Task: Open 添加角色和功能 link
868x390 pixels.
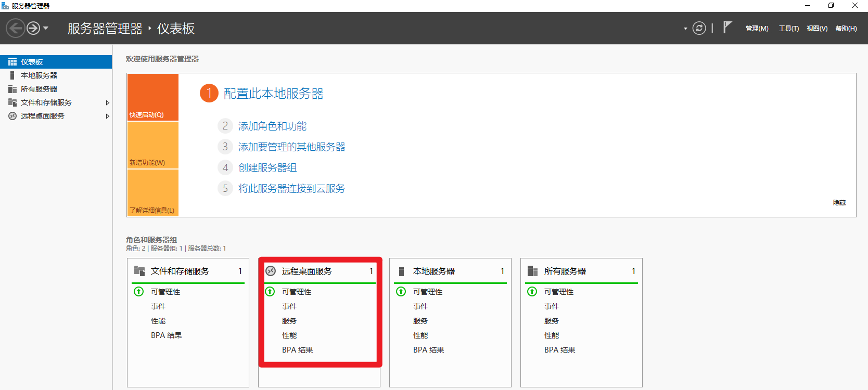Action: (272, 126)
